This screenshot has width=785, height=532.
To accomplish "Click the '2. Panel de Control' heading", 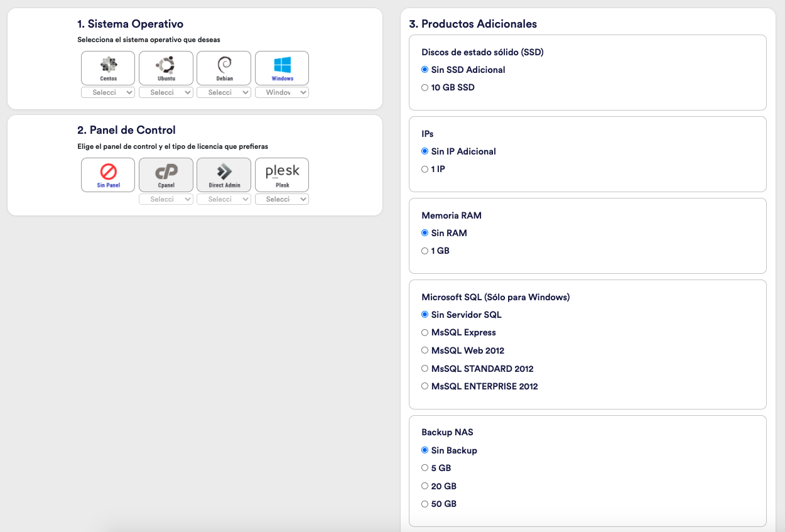I will (x=126, y=130).
